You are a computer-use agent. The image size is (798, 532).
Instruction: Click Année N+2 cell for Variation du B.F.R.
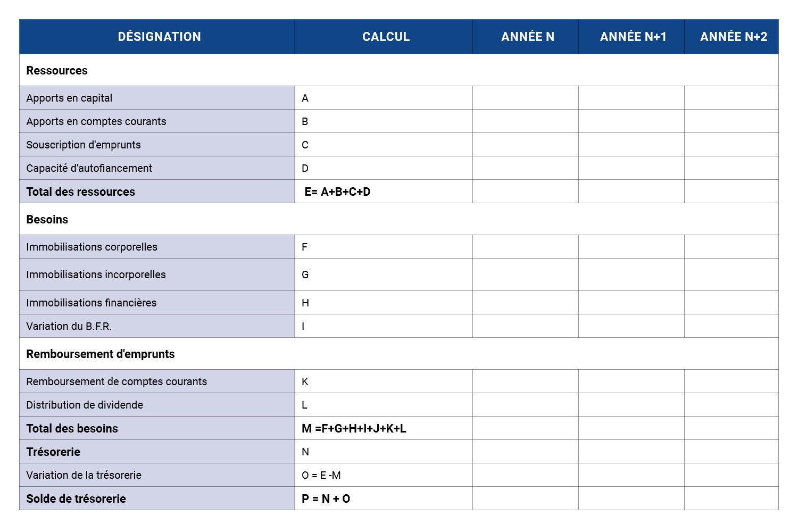(731, 326)
